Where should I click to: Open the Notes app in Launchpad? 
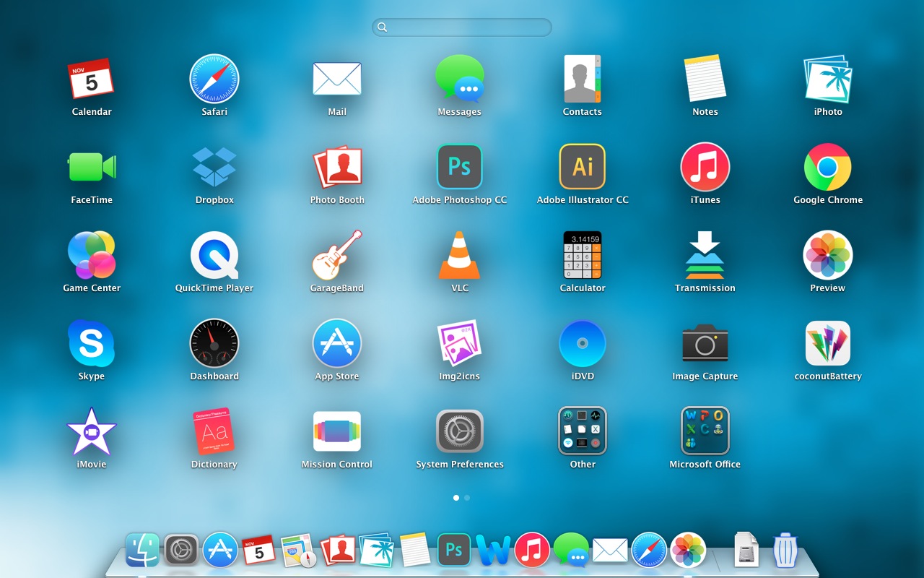705,79
